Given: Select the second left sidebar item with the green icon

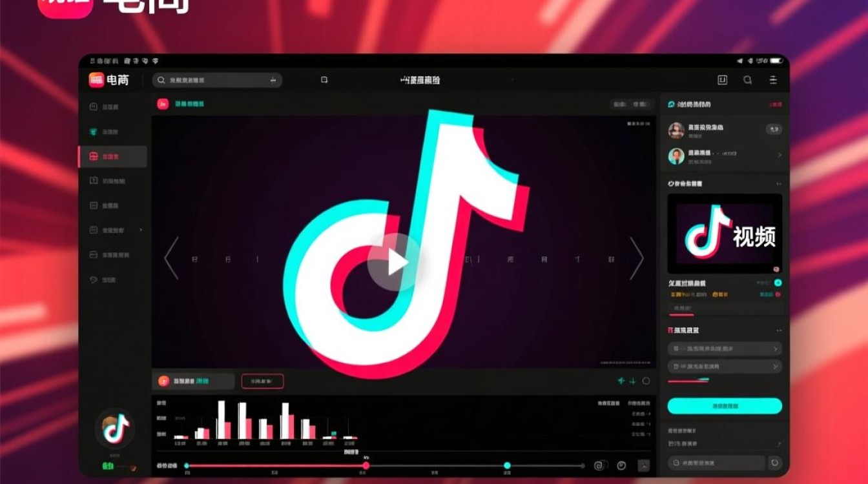Looking at the screenshot, I should [x=112, y=132].
